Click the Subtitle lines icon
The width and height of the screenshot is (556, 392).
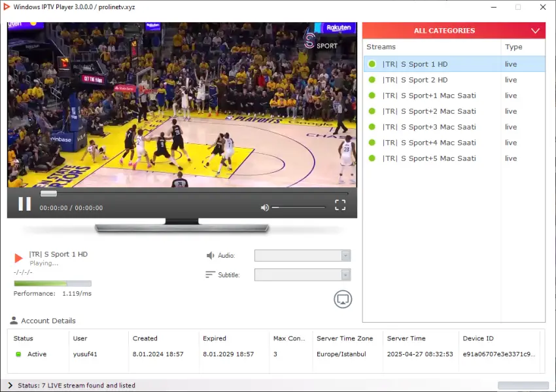coord(210,275)
